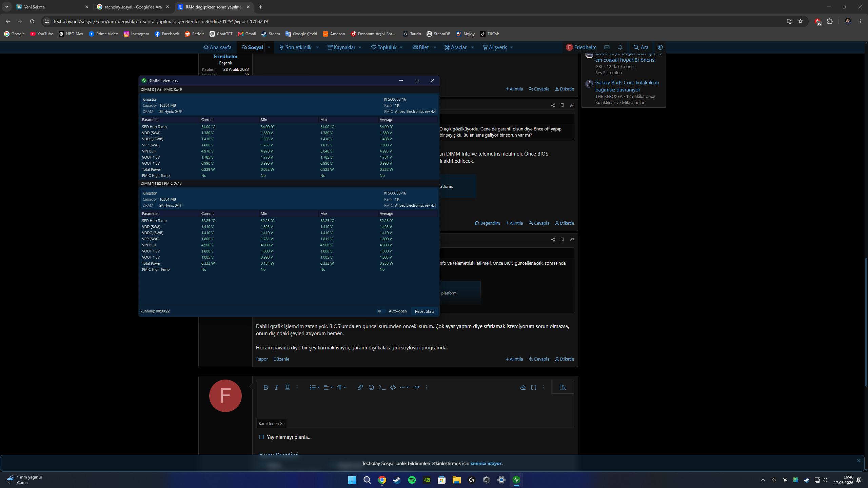
Task: Switch to the techolay sosyal Google tab
Action: (133, 7)
